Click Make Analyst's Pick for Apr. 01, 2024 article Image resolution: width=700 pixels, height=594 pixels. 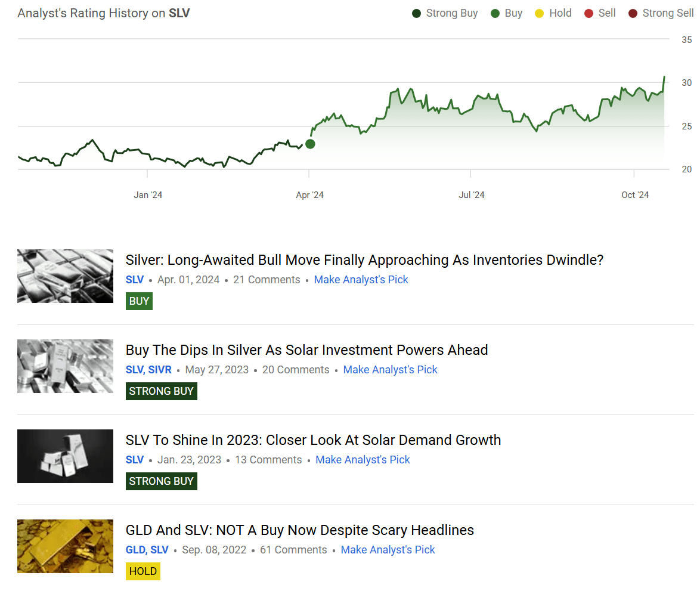(361, 280)
